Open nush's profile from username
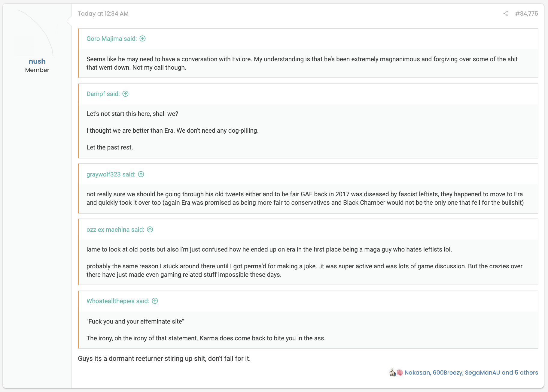 [x=37, y=61]
